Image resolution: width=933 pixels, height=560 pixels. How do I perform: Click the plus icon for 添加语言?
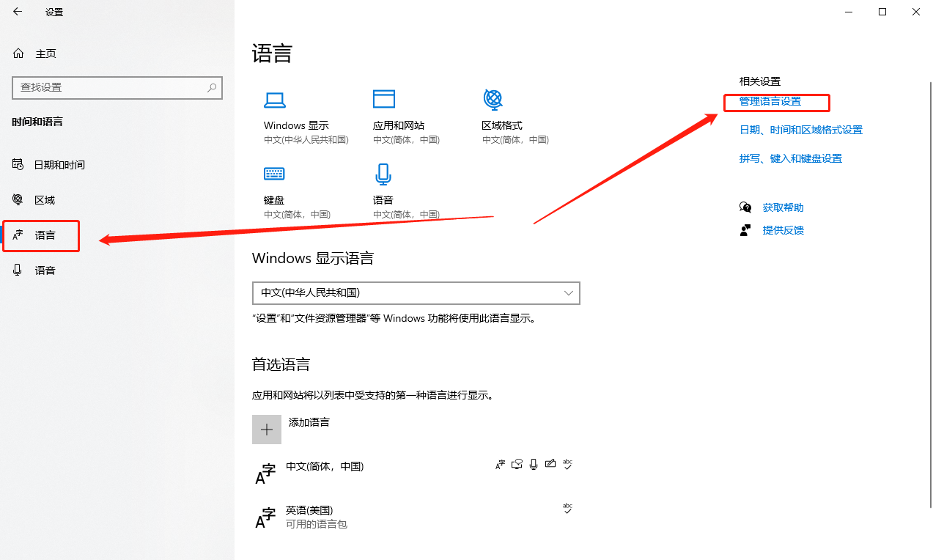click(x=267, y=430)
